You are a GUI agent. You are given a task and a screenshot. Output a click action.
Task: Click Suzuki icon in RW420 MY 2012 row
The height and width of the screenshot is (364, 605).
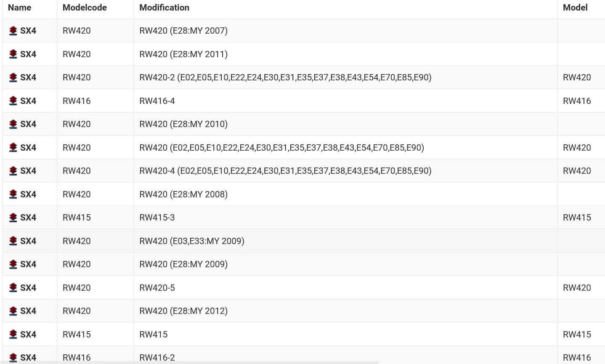[13, 311]
